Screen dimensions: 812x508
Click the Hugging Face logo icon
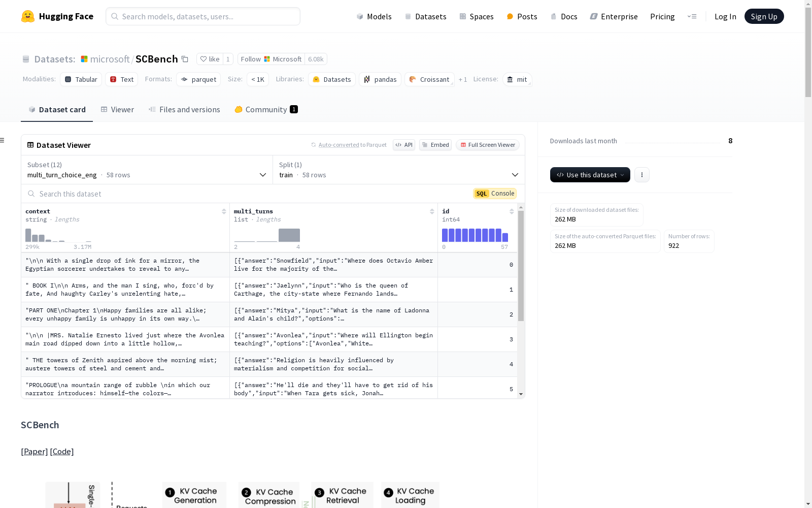[x=28, y=16]
